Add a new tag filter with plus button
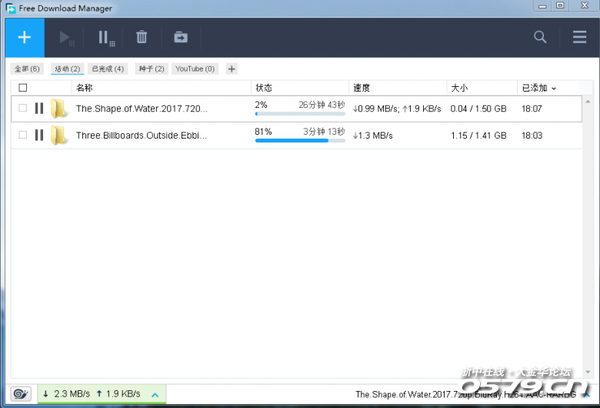This screenshot has height=408, width=600. (232, 69)
